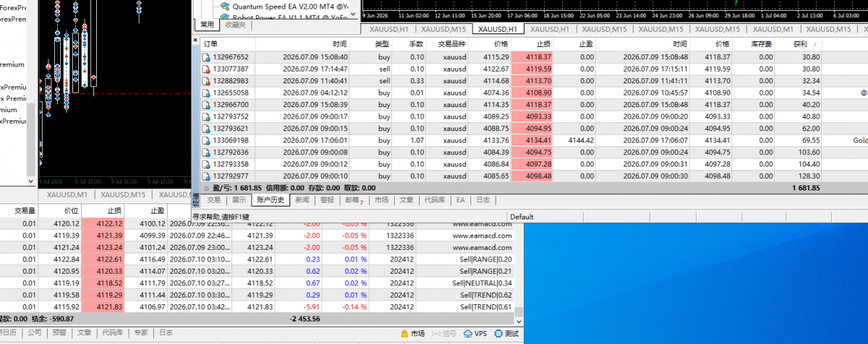
Task: Open the 新闻 tab
Action: (302, 200)
